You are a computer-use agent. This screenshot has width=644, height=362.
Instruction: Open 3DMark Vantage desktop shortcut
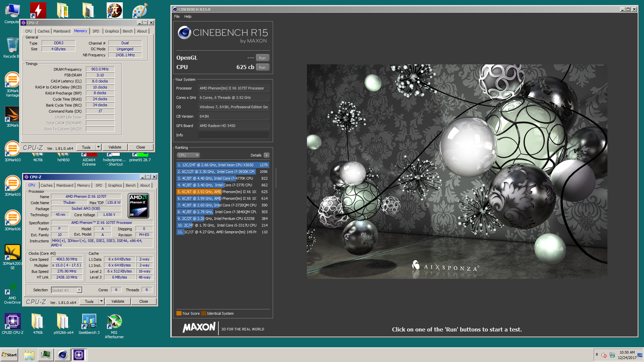pos(12,84)
